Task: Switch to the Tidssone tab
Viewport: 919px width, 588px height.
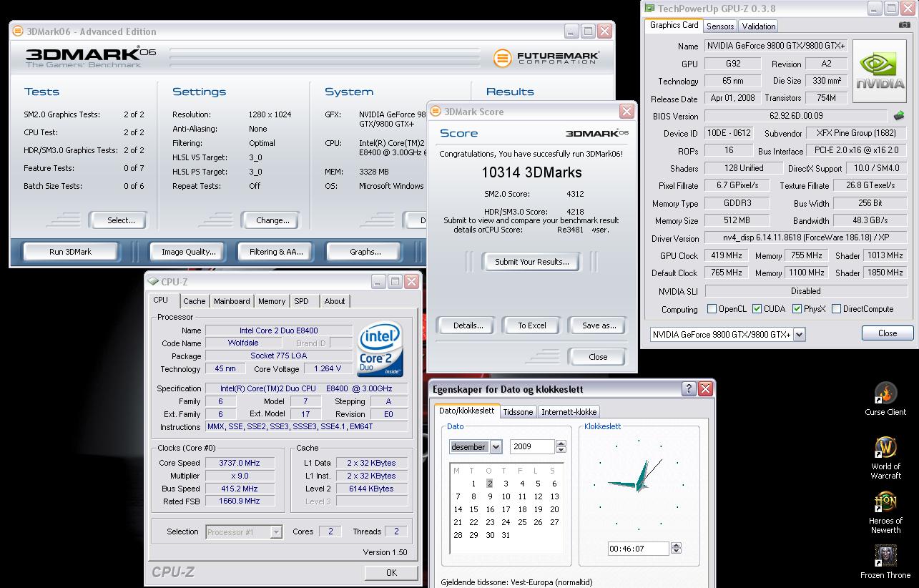Action: click(518, 411)
